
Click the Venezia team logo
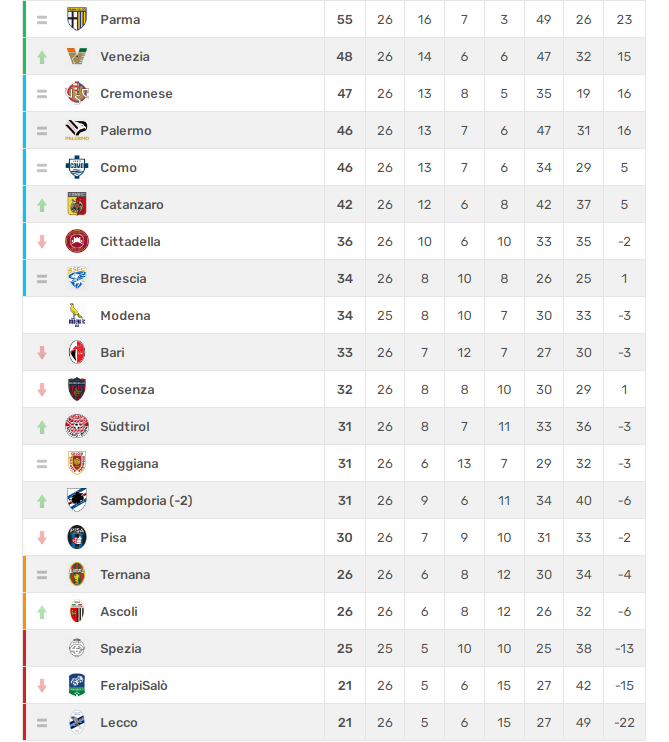tap(77, 57)
